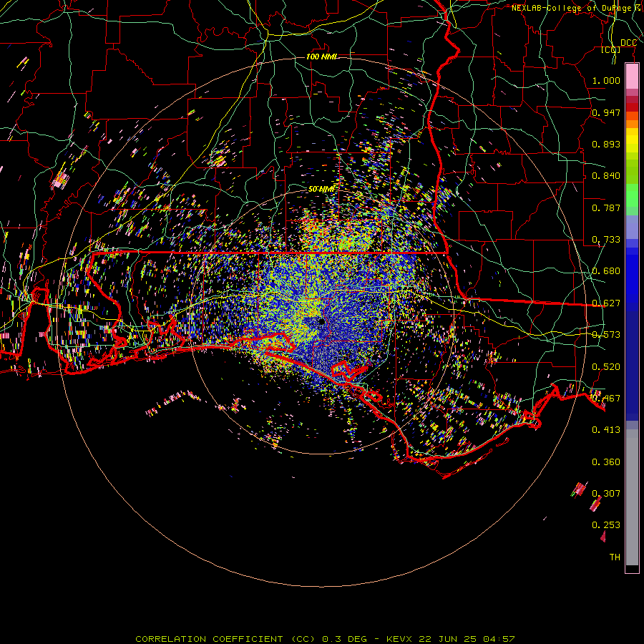Click the TH threshold label
Screen dimensions: 644x644
tap(615, 557)
